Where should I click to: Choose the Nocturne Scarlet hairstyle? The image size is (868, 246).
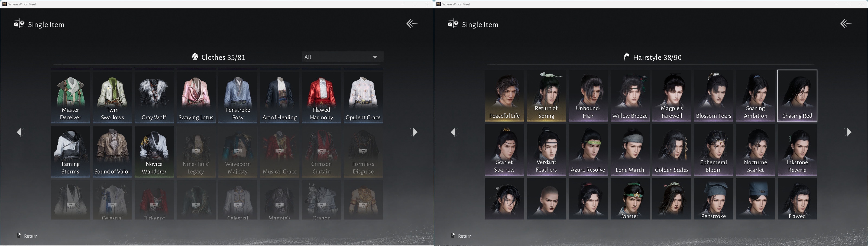click(755, 150)
